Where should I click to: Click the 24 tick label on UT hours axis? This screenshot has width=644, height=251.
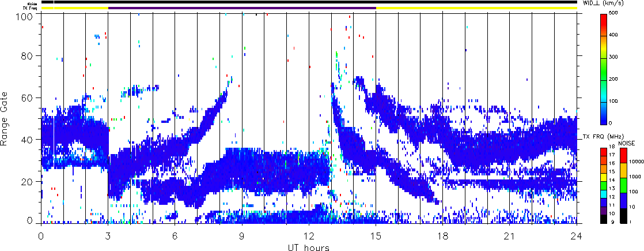[x=577, y=235]
